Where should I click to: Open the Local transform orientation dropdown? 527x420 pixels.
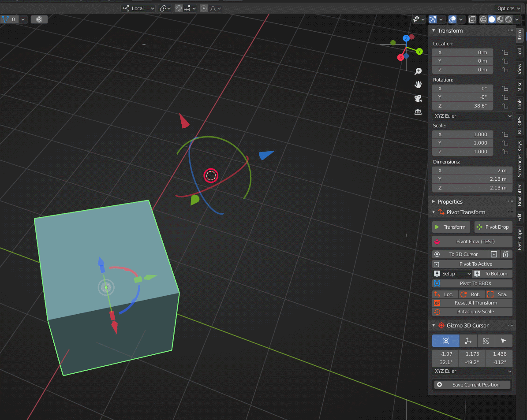click(x=138, y=8)
